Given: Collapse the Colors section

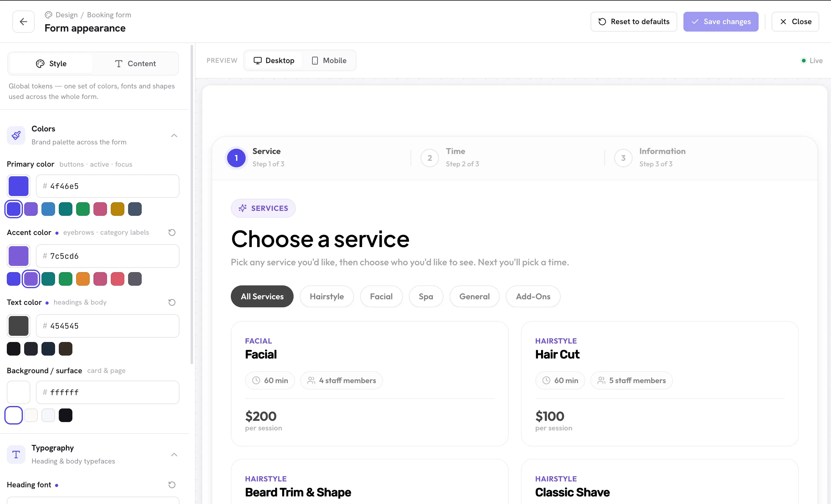Looking at the screenshot, I should pos(174,135).
